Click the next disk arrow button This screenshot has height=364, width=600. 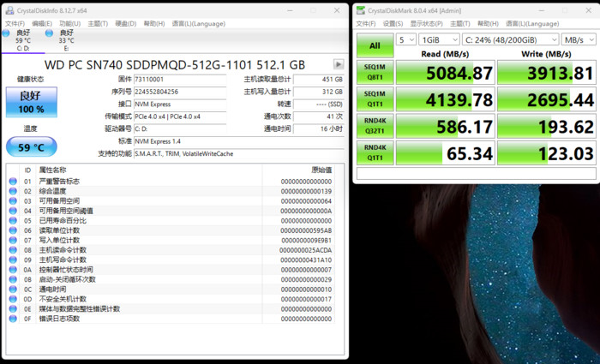point(339,64)
